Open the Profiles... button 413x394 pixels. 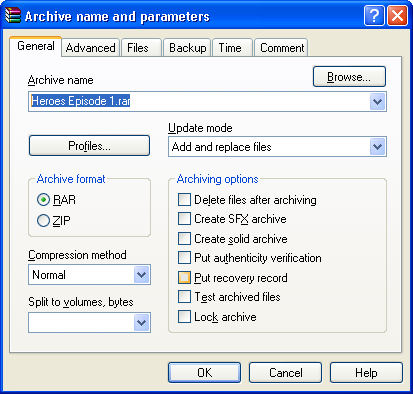89,146
